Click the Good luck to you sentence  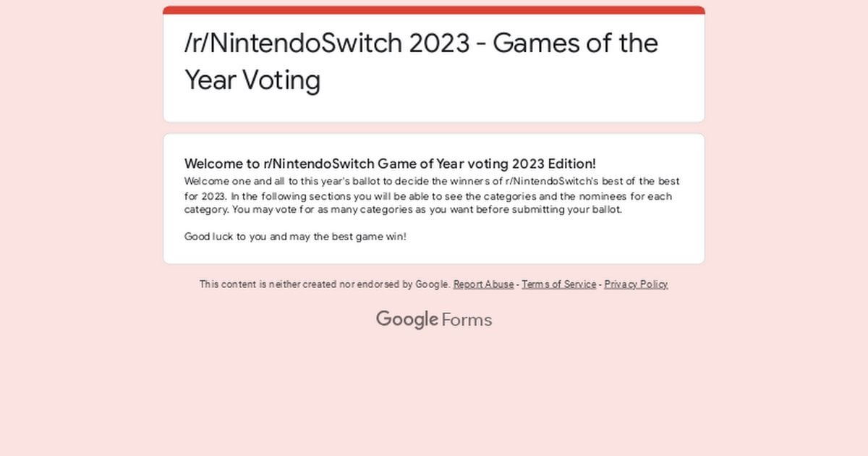pos(295,237)
